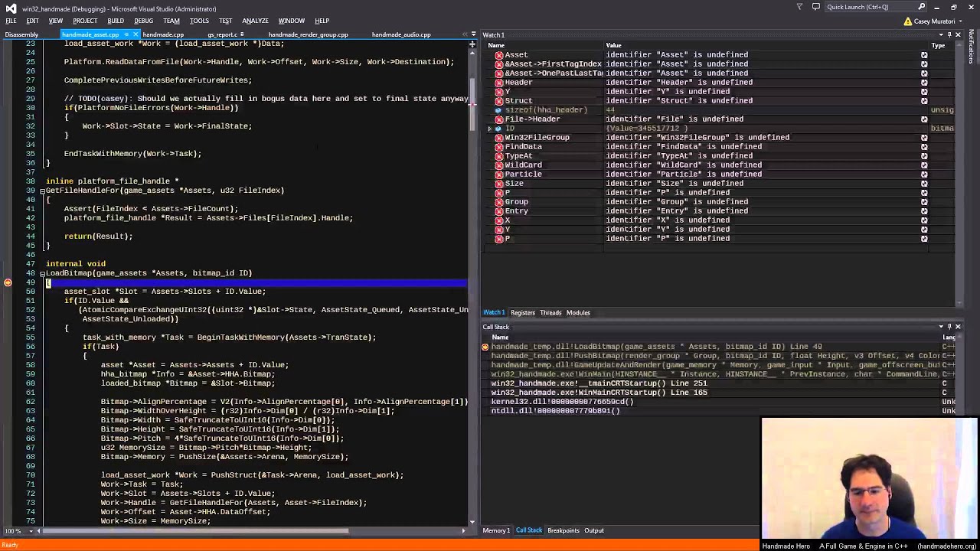980x551 pixels.
Task: Collapse the GetFileHandleFor function outline
Action: 42,191
